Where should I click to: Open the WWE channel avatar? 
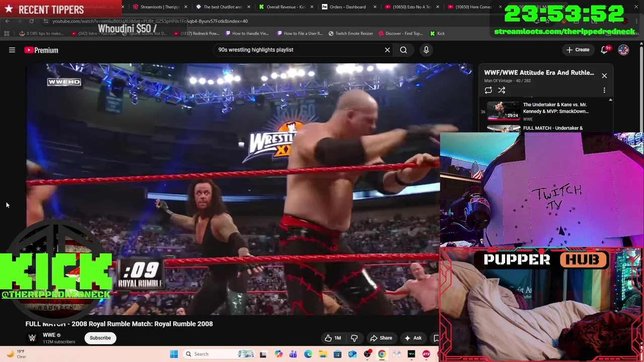point(32,338)
